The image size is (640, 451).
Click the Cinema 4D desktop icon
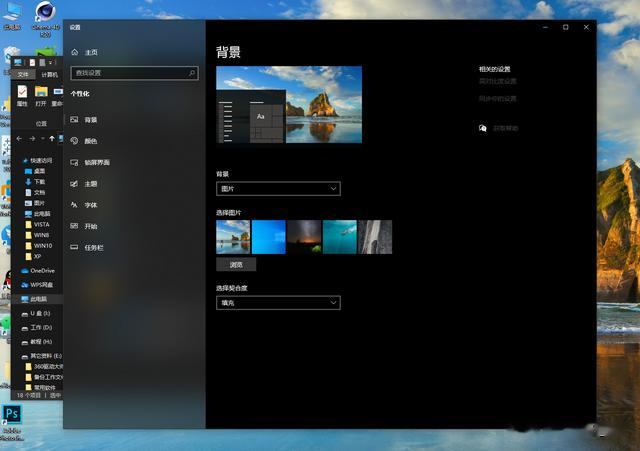coord(44,12)
